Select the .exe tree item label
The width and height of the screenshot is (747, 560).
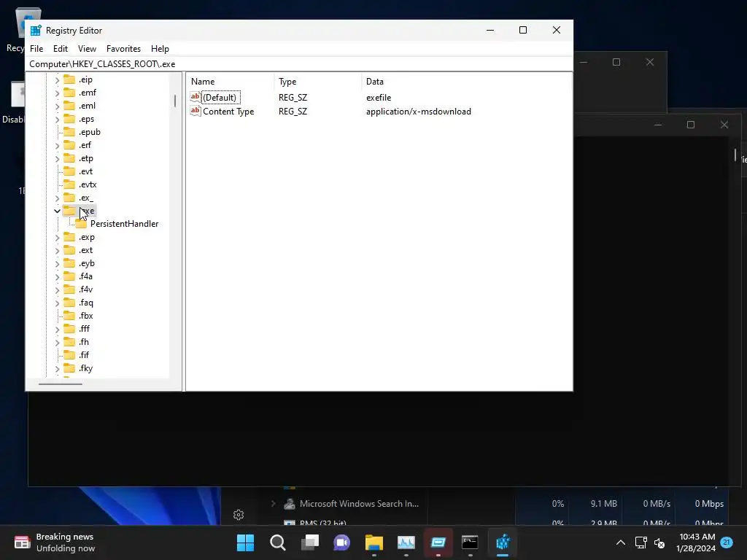tap(87, 211)
